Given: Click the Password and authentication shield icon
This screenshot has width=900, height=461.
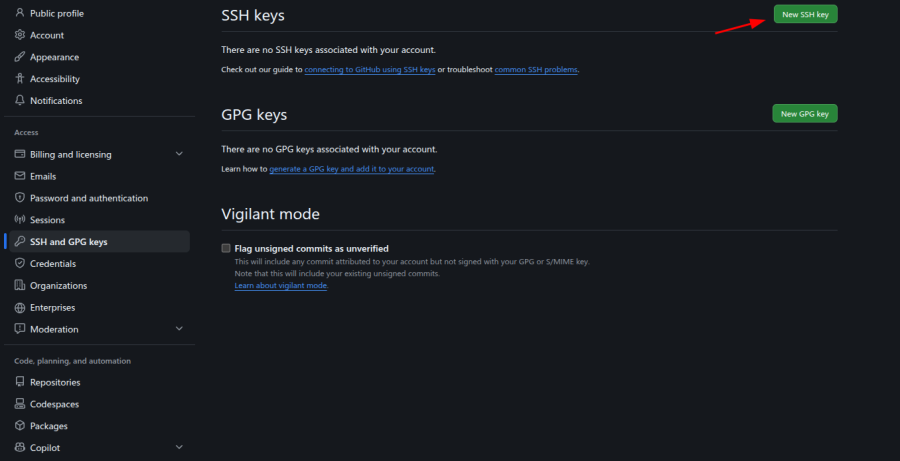Looking at the screenshot, I should tap(20, 198).
